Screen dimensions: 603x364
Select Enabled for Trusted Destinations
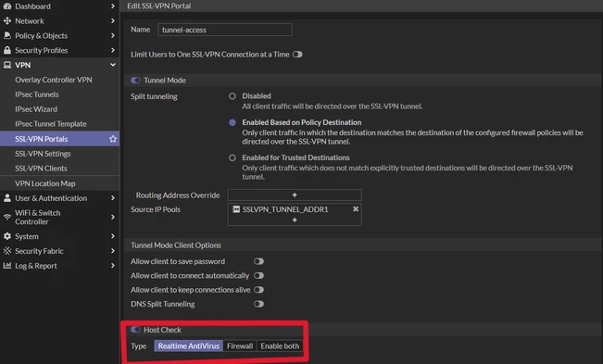[x=232, y=158]
